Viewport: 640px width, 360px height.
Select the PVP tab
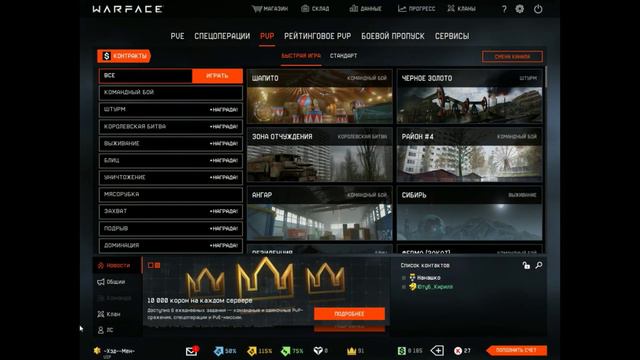[x=267, y=36]
